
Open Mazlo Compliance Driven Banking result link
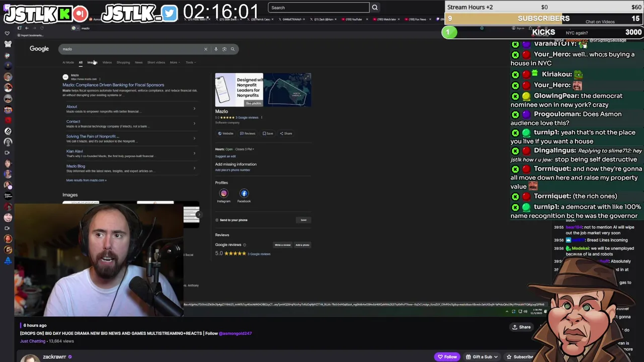point(113,85)
